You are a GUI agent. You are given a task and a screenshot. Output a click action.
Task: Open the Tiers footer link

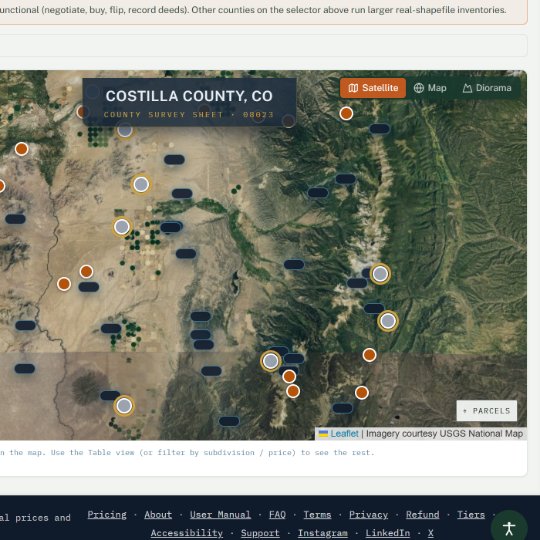pos(471,515)
